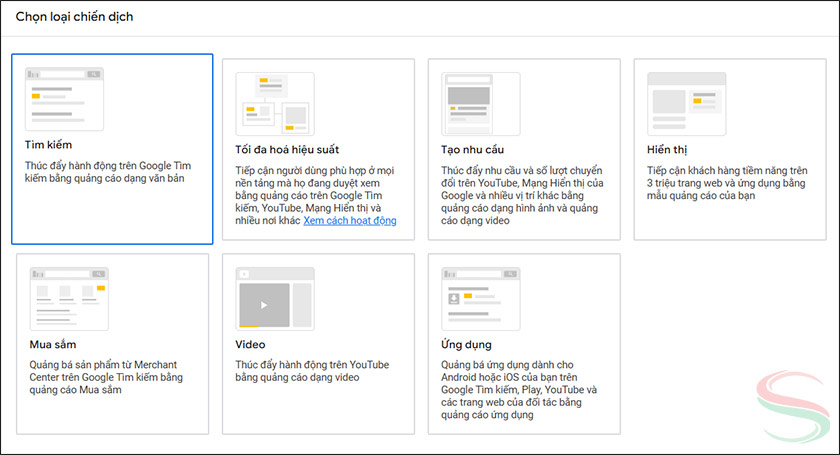Choose the 'Mua sắm' campaign title

tap(53, 344)
